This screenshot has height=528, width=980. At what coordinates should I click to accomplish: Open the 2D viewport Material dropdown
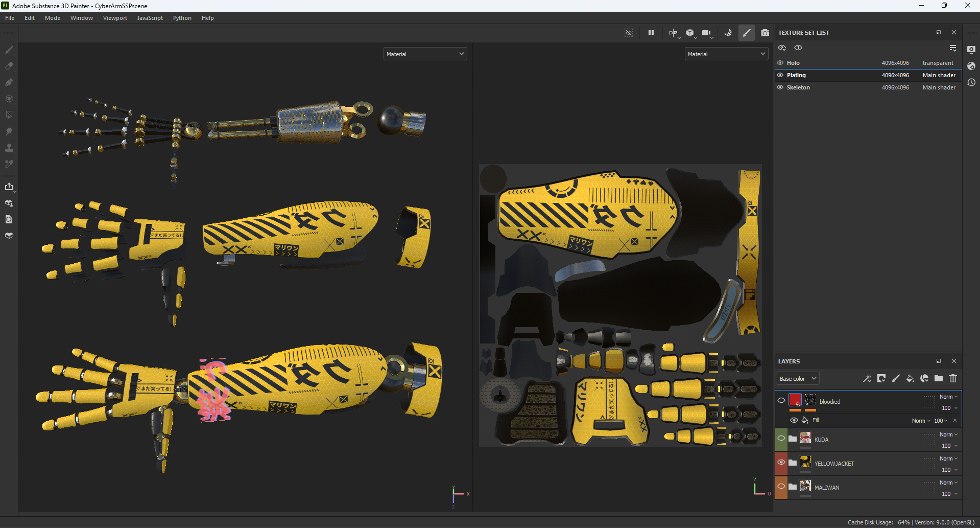click(726, 54)
